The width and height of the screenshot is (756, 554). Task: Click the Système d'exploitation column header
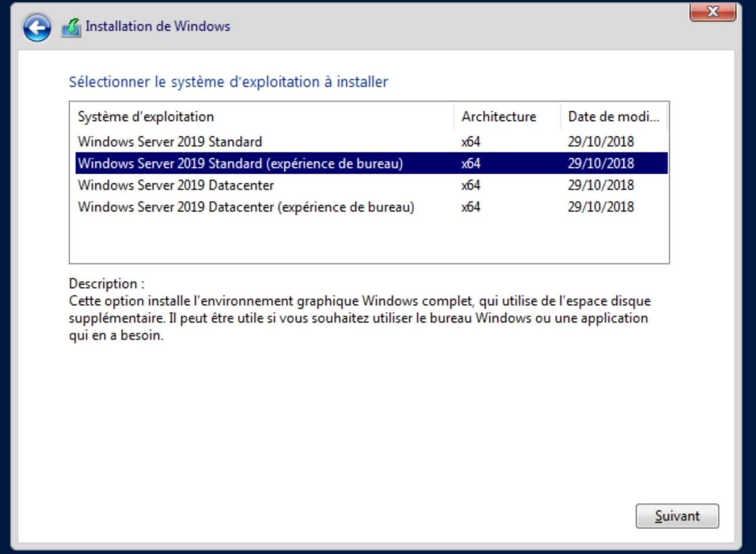tap(262, 116)
